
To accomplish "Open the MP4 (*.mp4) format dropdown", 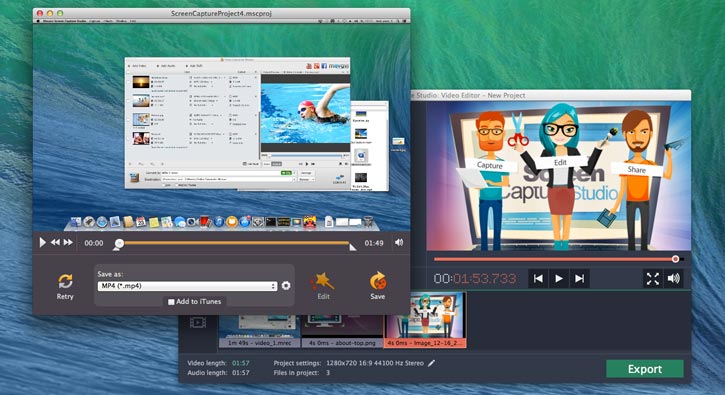I will point(187,286).
